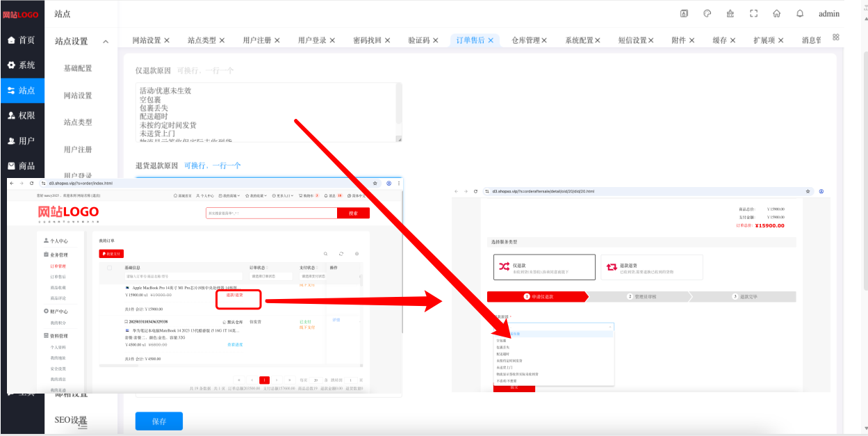Viewport: 868px width, 436px height.
Task: Toggle fullscreen mode icon
Action: [753, 13]
